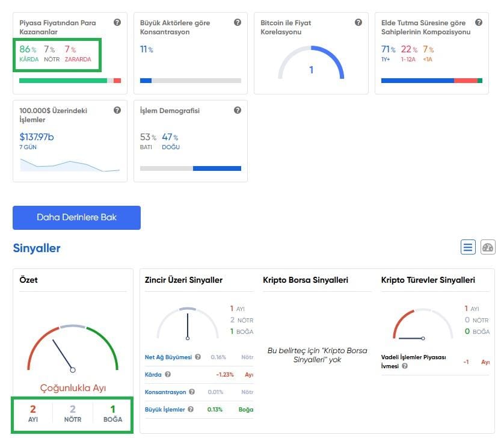Click help icon next to İşlem Demografisi
The height and width of the screenshot is (438, 504).
click(238, 111)
